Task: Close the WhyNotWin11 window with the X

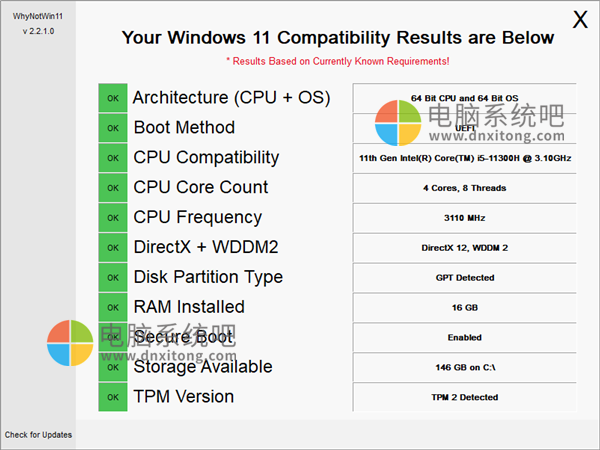Action: tap(580, 20)
